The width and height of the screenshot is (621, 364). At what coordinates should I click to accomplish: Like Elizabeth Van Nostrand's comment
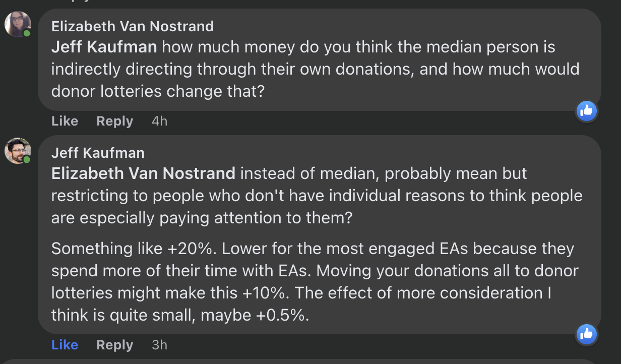[x=65, y=122]
